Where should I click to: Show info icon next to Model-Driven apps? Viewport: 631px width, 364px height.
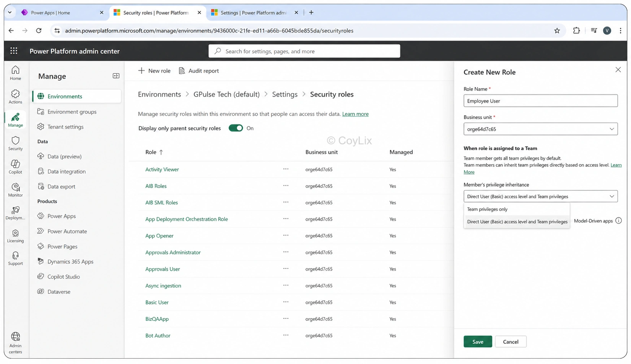(x=618, y=221)
